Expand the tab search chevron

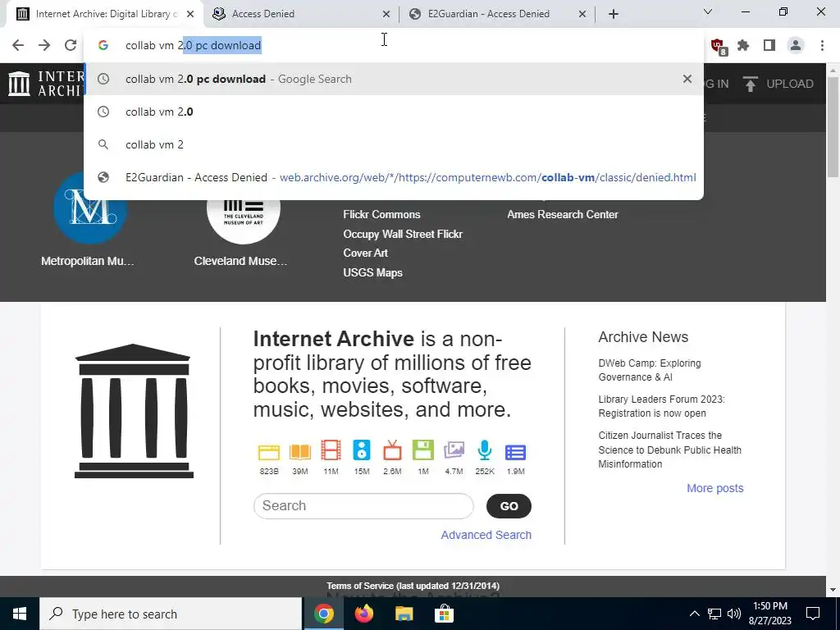click(708, 11)
